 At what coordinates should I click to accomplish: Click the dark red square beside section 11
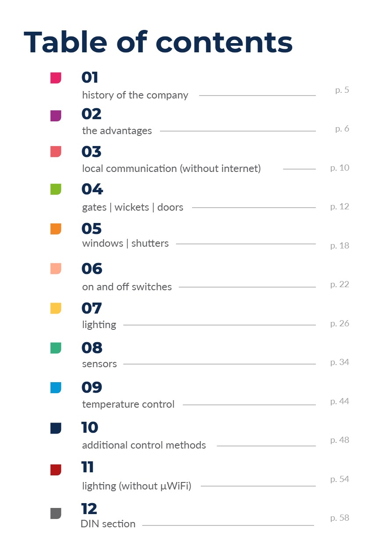[x=56, y=470]
